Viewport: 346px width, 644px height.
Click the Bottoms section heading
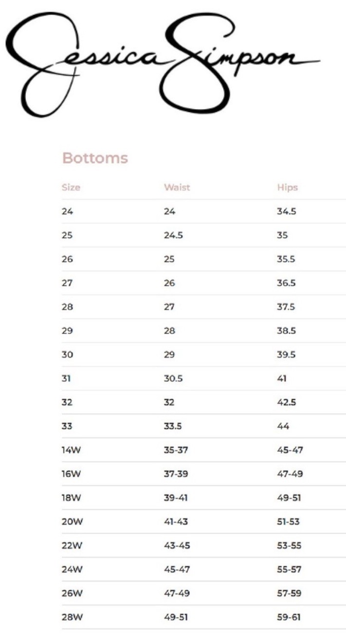coord(95,158)
